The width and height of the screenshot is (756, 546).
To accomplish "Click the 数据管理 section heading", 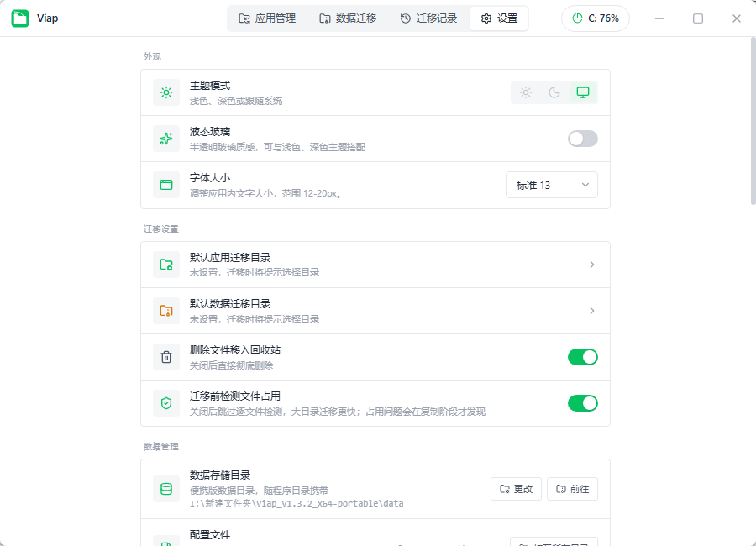I will (x=160, y=447).
